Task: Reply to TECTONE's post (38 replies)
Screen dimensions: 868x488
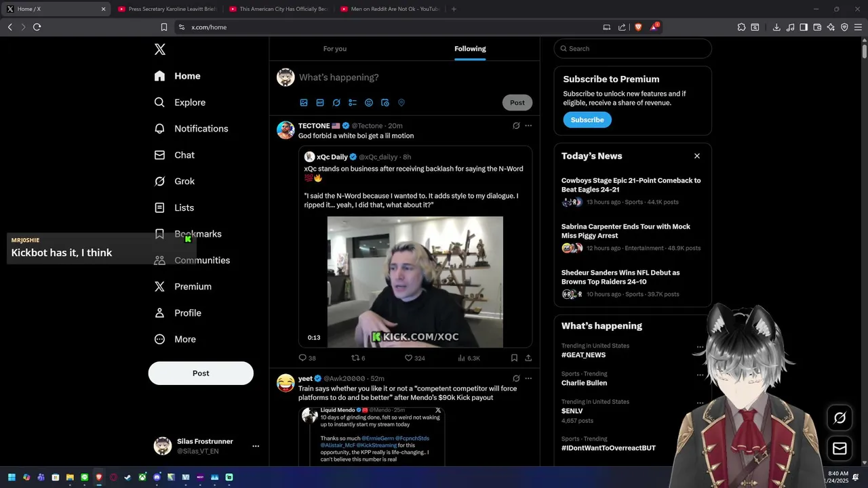Action: 307,358
